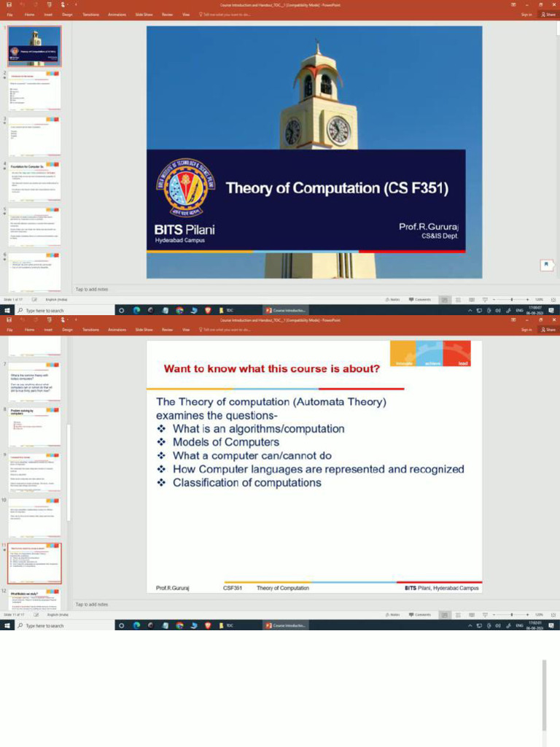Click English (India) language in title-slide window status bar
The height and width of the screenshot is (747, 560).
(56, 300)
